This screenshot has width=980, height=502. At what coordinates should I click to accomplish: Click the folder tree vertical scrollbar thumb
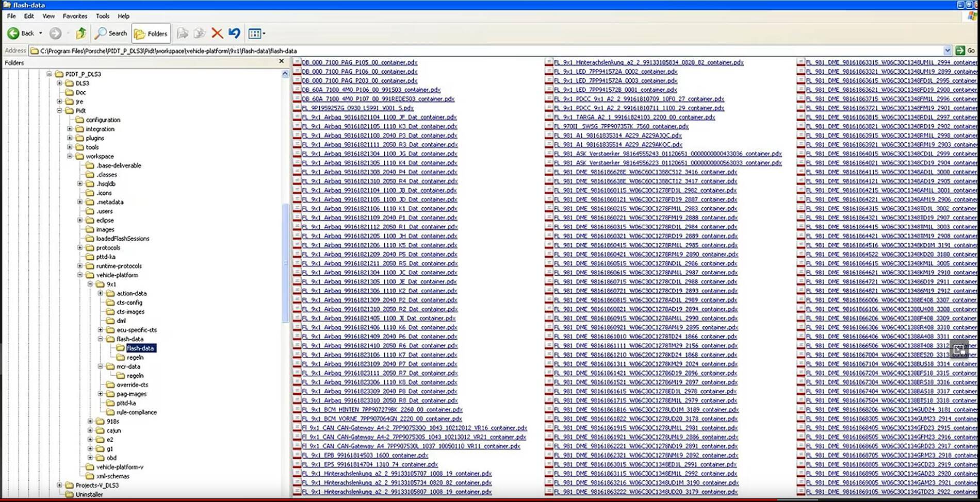(285, 263)
